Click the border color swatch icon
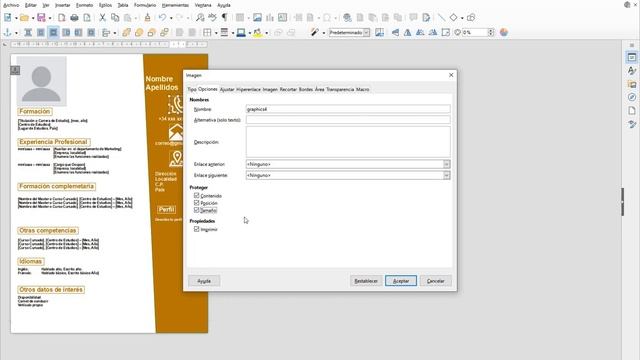This screenshot has width=640, height=360. coord(241,32)
